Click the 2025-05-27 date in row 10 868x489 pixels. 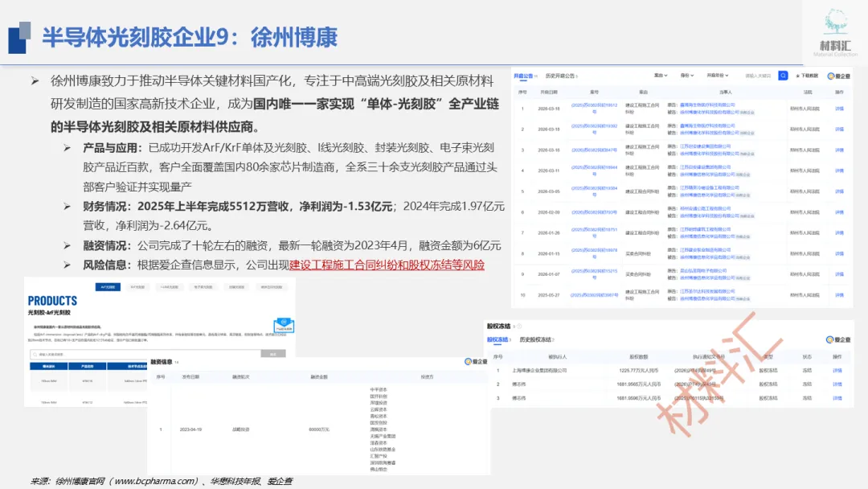coord(549,295)
